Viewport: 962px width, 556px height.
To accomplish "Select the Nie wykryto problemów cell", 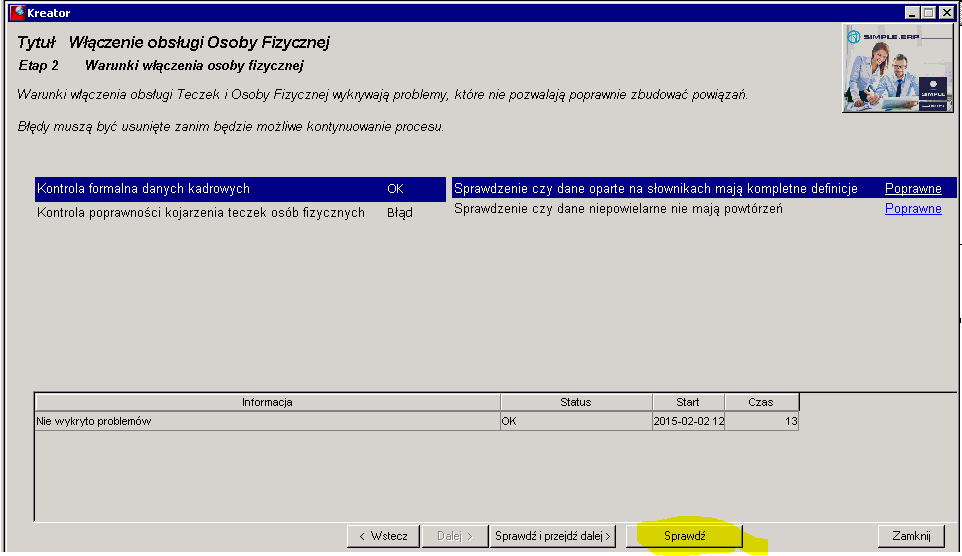I will click(267, 421).
